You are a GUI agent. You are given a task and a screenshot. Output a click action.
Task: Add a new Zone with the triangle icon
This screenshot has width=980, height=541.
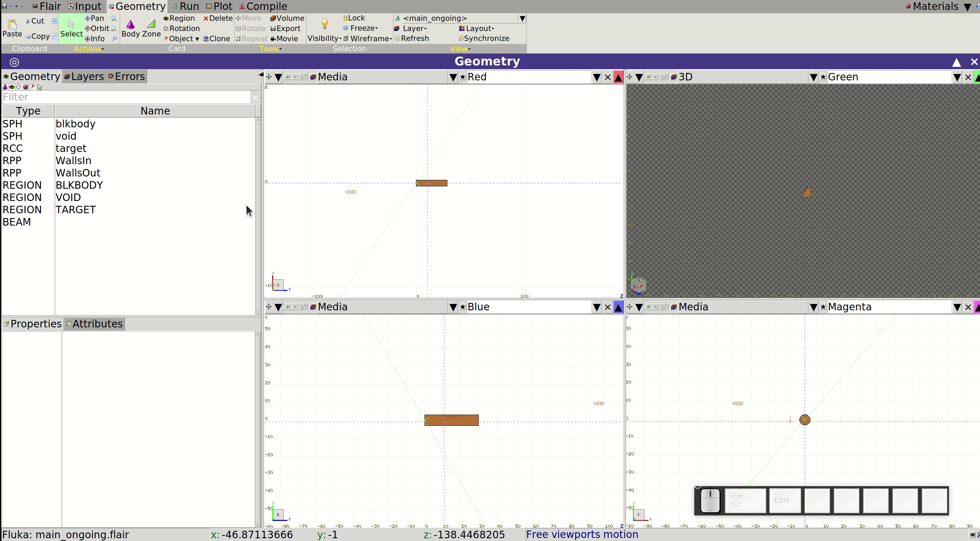coord(151,29)
